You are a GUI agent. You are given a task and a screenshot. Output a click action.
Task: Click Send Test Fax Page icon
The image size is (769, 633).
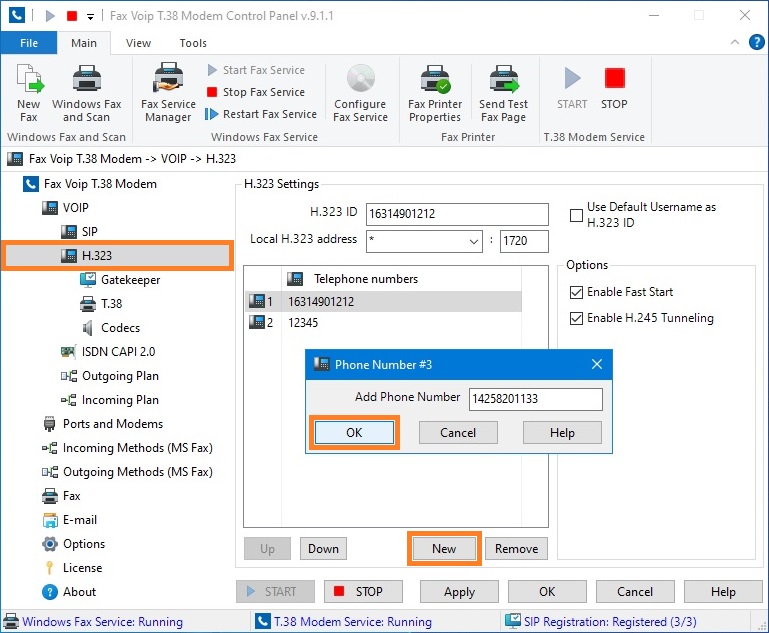(504, 93)
